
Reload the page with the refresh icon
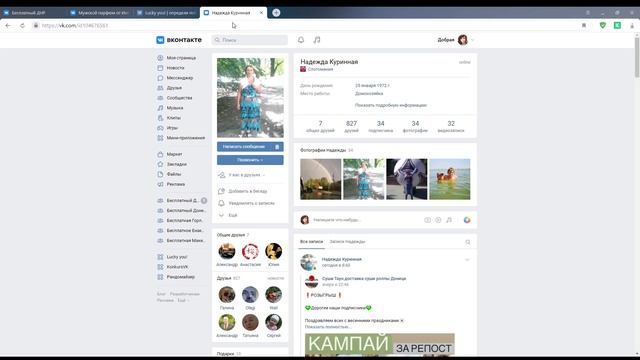click(22, 25)
